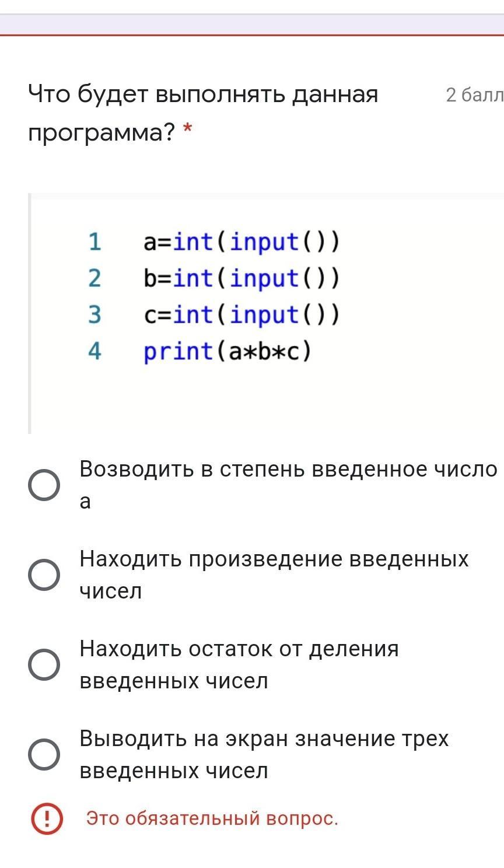504x868 pixels.
Task: Click the question title "Что будет выполнять данная программа?"
Action: (x=203, y=114)
